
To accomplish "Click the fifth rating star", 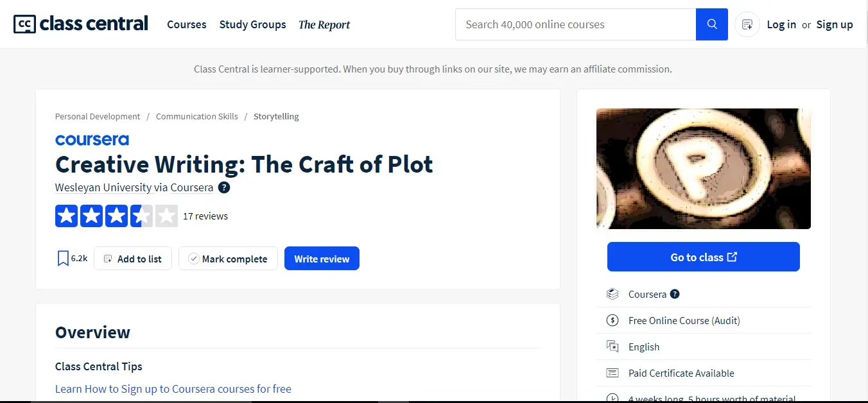I will coord(166,216).
